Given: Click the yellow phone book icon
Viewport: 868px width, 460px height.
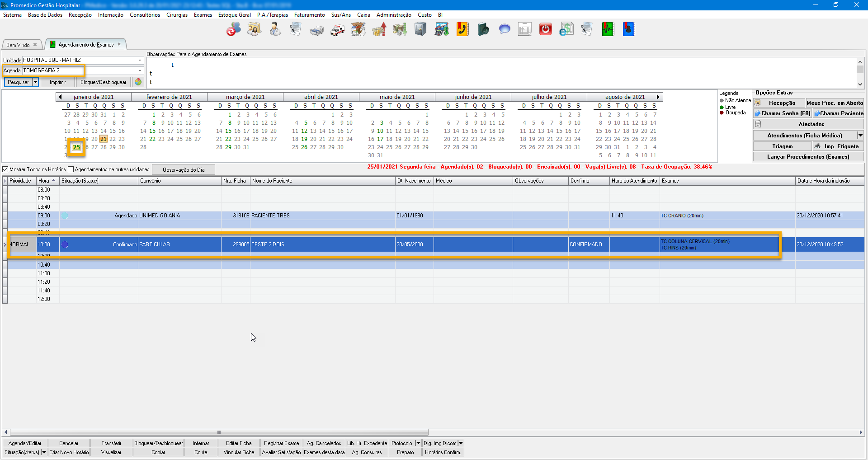Looking at the screenshot, I should click(462, 30).
